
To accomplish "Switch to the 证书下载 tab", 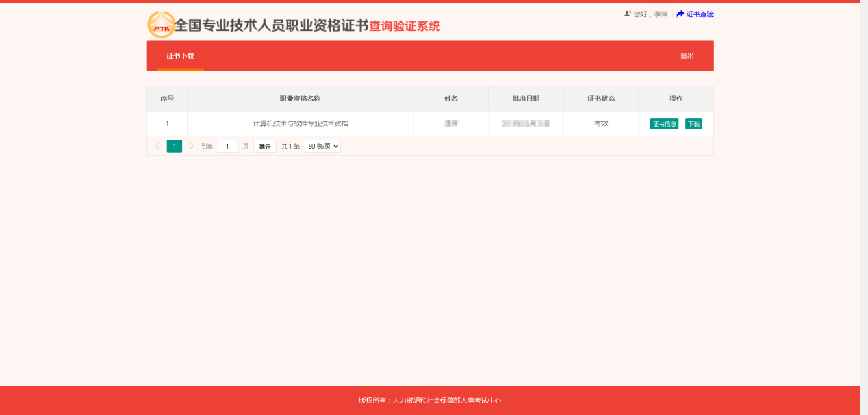I will [x=179, y=56].
